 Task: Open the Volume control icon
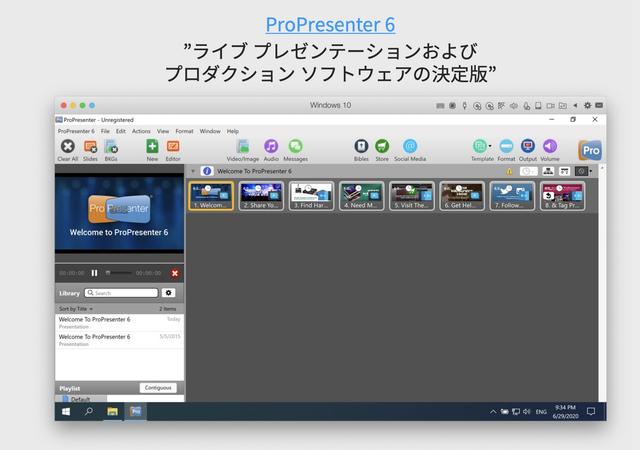[x=550, y=146]
